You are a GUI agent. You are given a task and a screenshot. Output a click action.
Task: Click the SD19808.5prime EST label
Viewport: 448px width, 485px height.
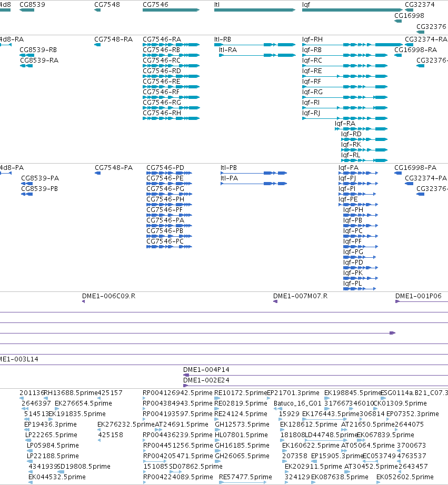click(84, 467)
